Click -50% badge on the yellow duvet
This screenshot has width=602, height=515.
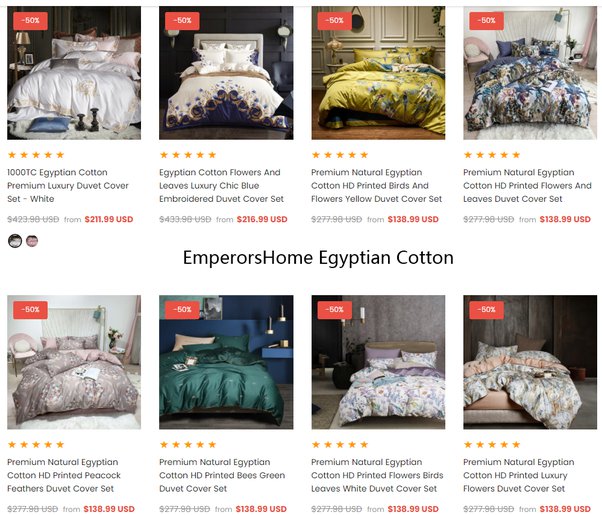334,20
